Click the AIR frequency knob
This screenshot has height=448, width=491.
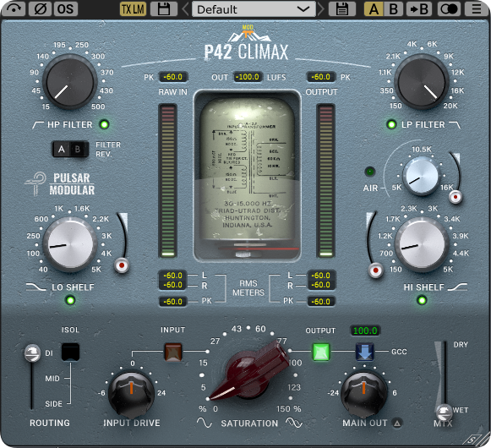421,176
